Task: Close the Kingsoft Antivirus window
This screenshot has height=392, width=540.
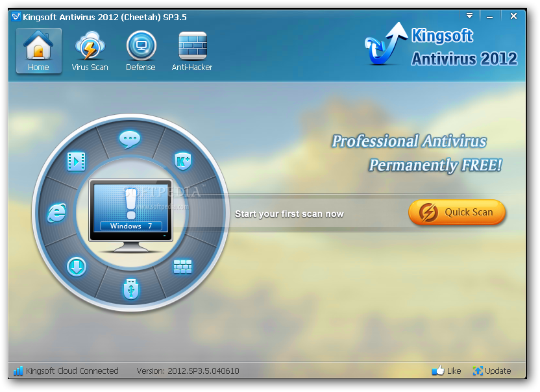Action: [513, 16]
